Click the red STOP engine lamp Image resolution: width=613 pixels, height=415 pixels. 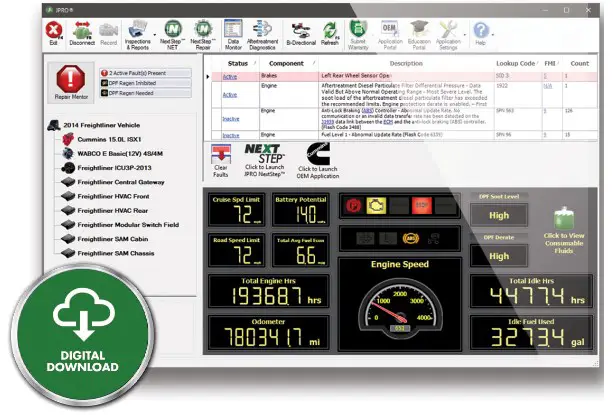click(x=422, y=206)
